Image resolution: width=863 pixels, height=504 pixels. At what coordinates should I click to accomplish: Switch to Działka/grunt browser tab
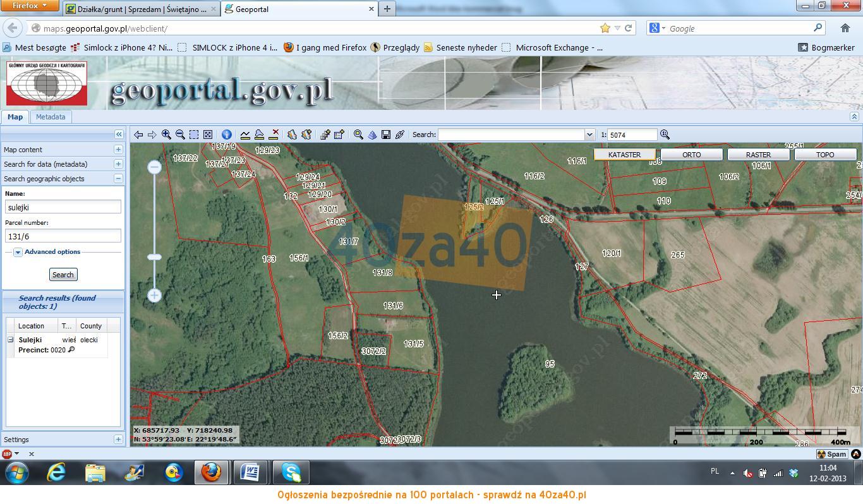coord(142,9)
